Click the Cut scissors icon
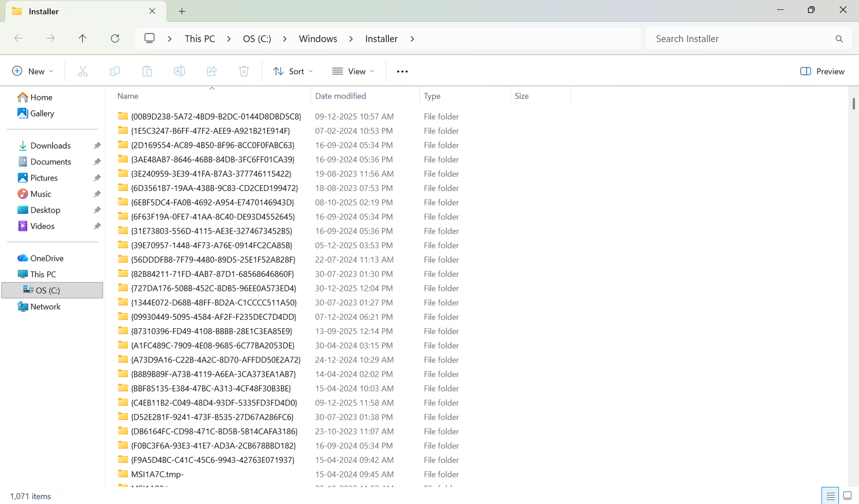The width and height of the screenshot is (859, 504). (x=82, y=71)
